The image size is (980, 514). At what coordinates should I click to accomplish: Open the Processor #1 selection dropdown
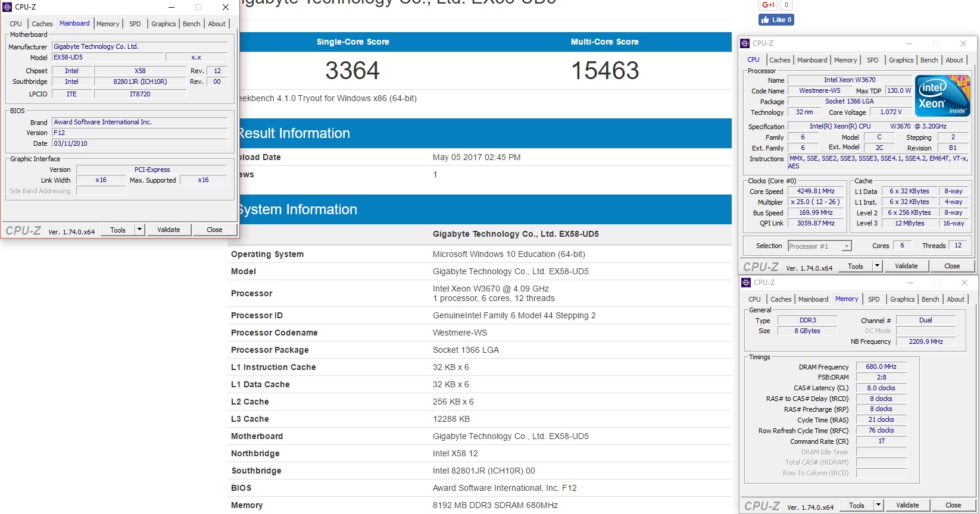click(820, 246)
